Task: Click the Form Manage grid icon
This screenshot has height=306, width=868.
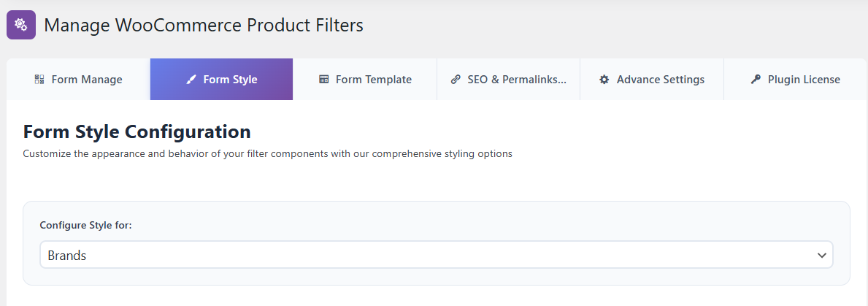Action: [x=39, y=80]
